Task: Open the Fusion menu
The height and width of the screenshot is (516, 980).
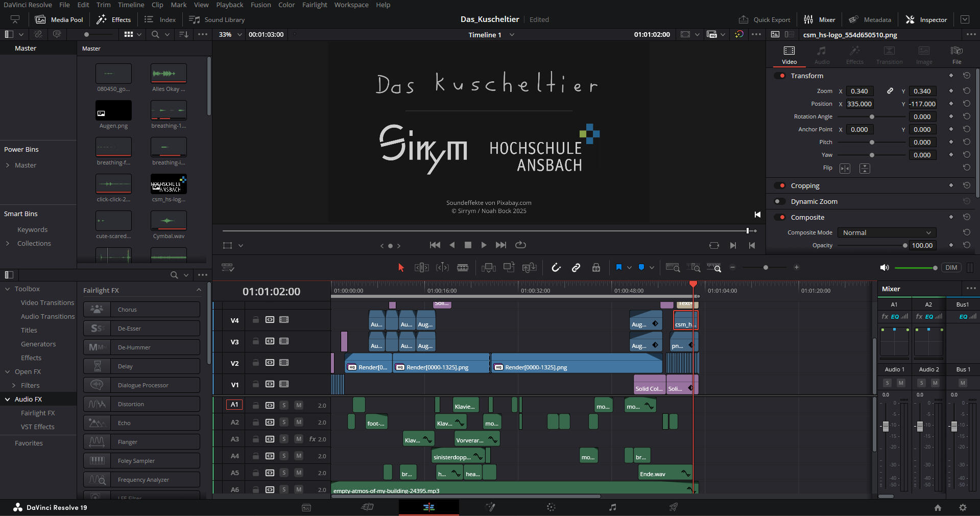Action: point(260,5)
